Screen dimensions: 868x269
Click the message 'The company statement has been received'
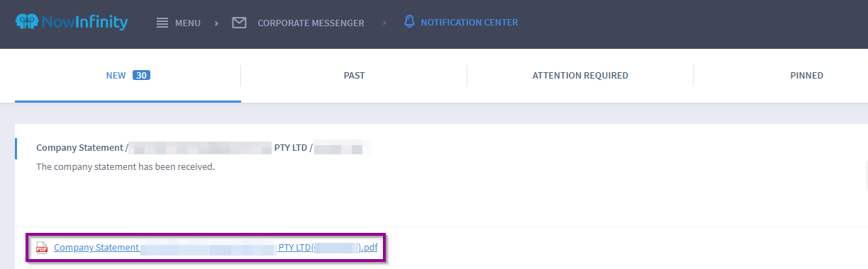[x=126, y=167]
